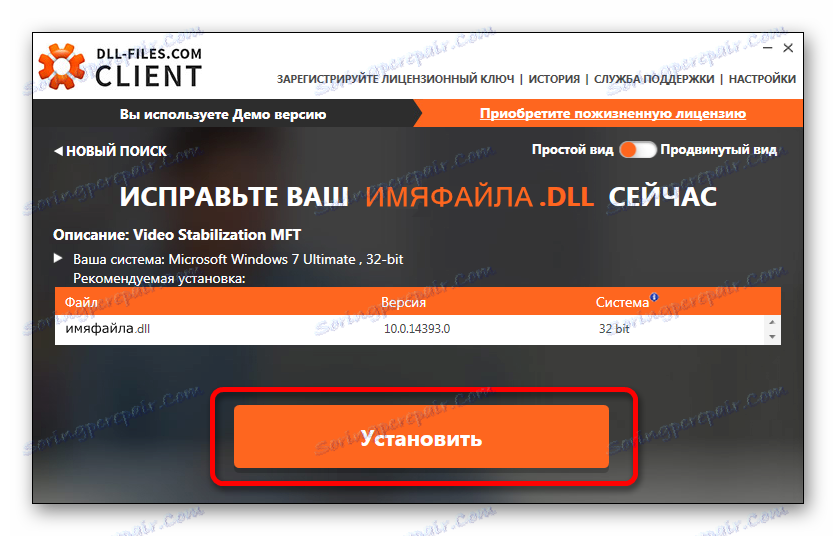Image resolution: width=836 pixels, height=536 pixels.
Task: Click the orange DLL-Files gear logo
Action: 61,67
